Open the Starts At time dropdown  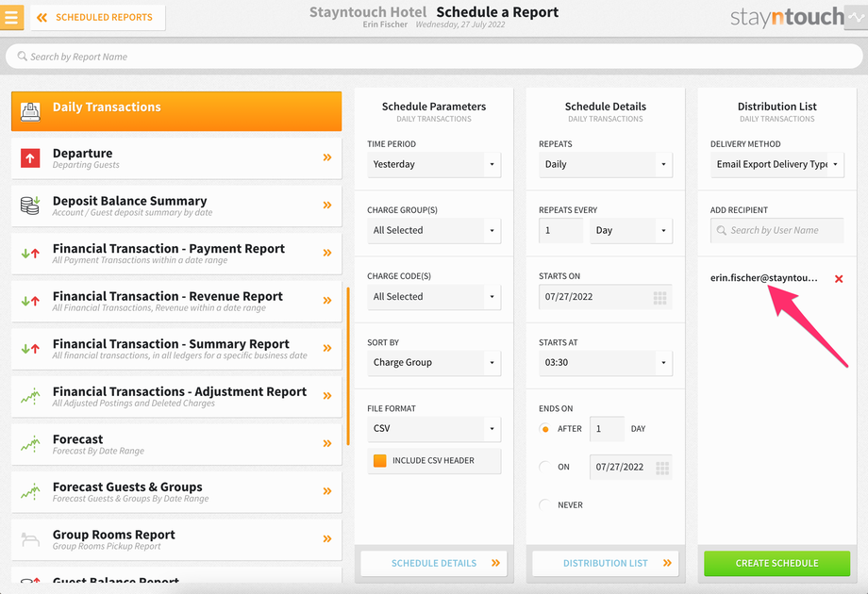click(606, 362)
